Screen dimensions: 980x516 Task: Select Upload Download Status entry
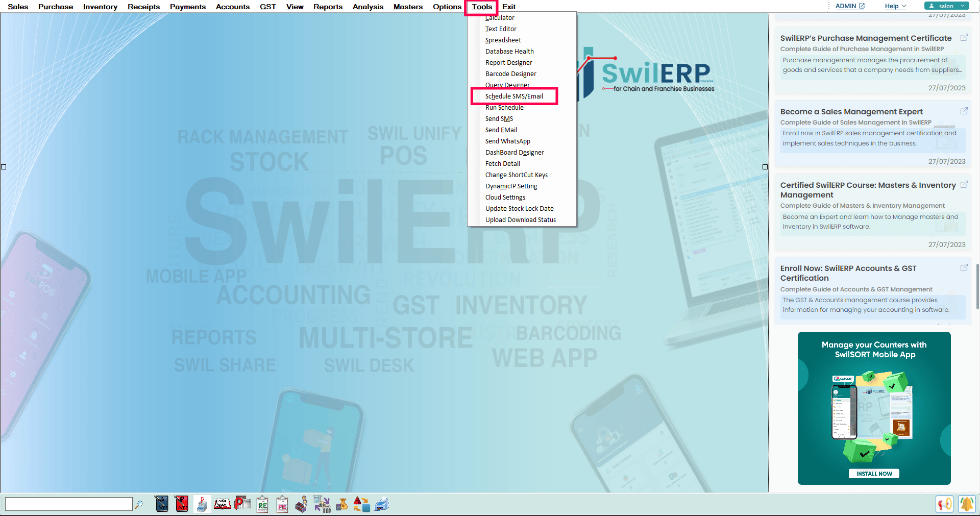coord(522,219)
